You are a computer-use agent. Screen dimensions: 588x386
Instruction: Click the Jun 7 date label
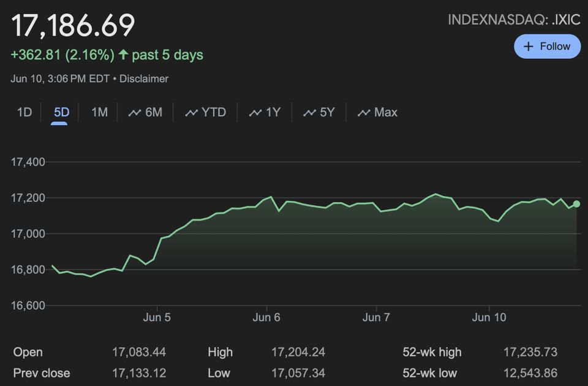(376, 317)
